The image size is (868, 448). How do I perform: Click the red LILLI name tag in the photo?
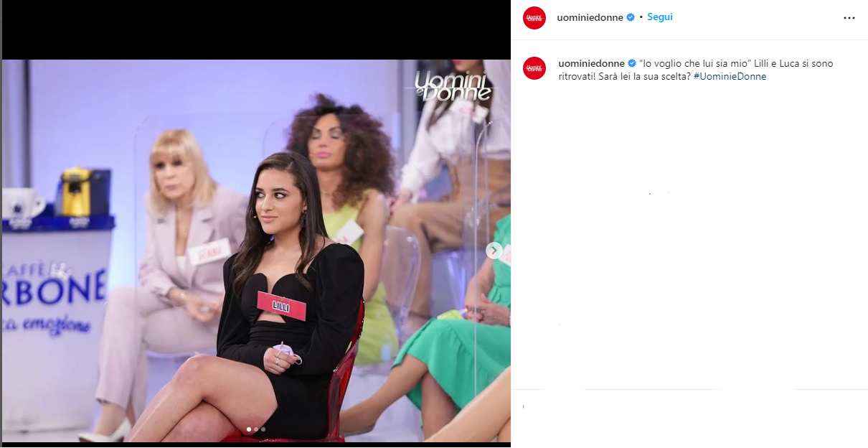(x=281, y=304)
